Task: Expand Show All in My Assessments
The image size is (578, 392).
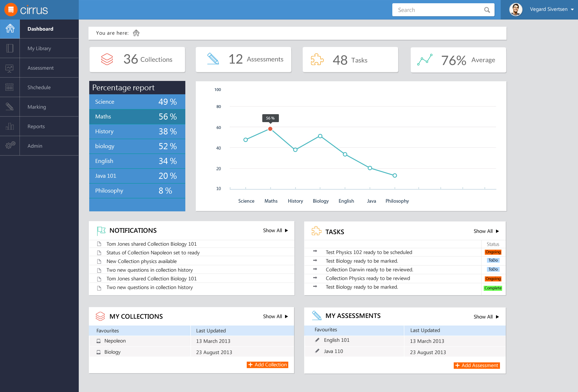Action: coord(486,317)
